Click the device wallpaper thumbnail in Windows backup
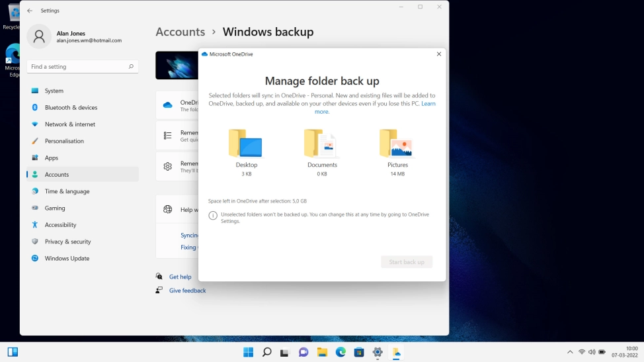 click(177, 66)
